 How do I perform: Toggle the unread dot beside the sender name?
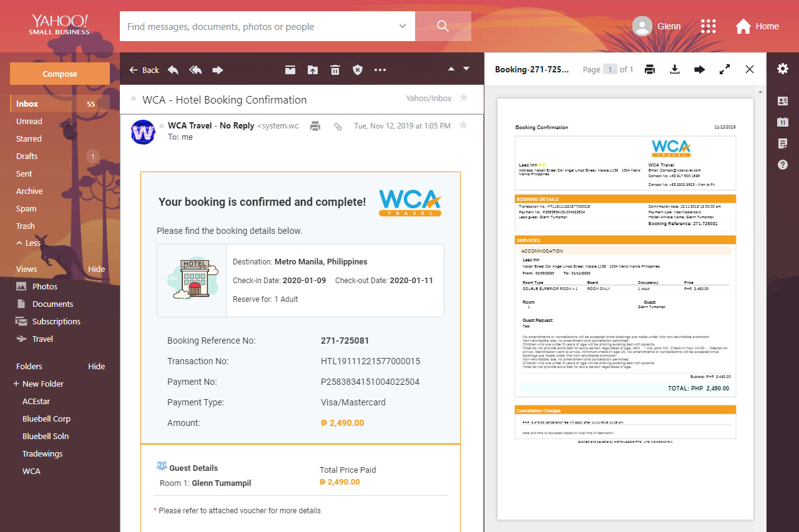coord(162,125)
